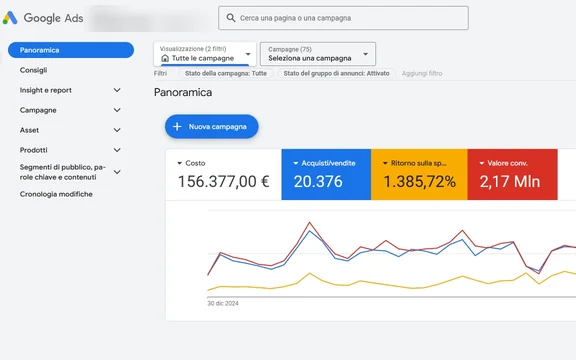Open the 'Ritorno sulla sp...' metric dropdown arrow

[x=385, y=163]
